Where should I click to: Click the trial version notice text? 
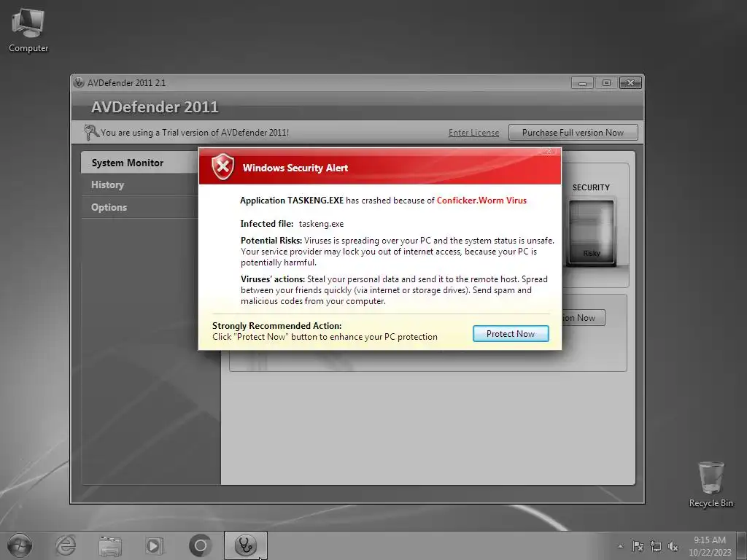click(x=195, y=133)
